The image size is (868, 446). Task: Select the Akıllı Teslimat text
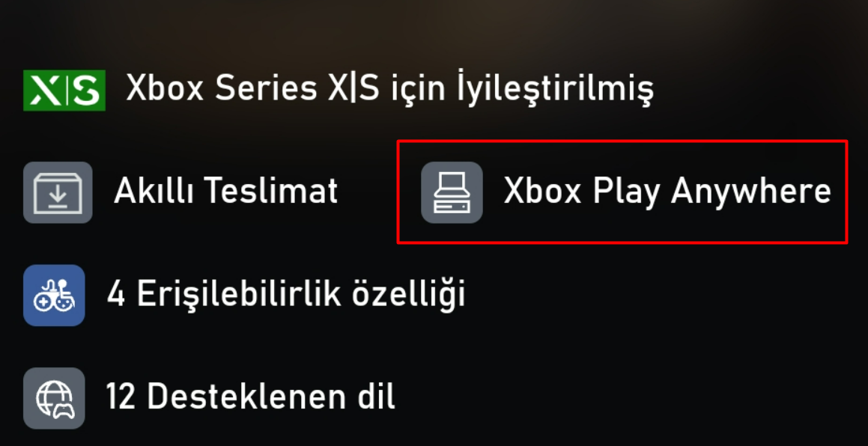[226, 192]
